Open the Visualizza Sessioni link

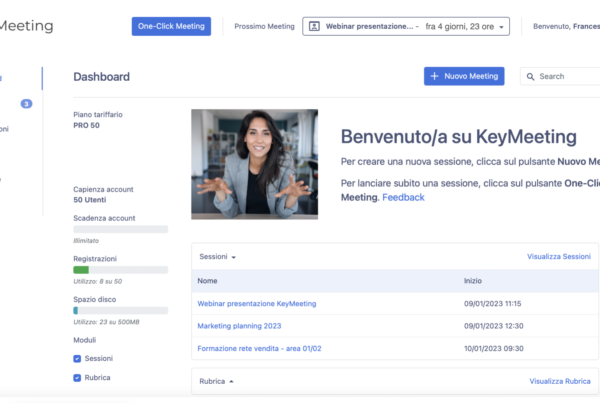click(559, 256)
